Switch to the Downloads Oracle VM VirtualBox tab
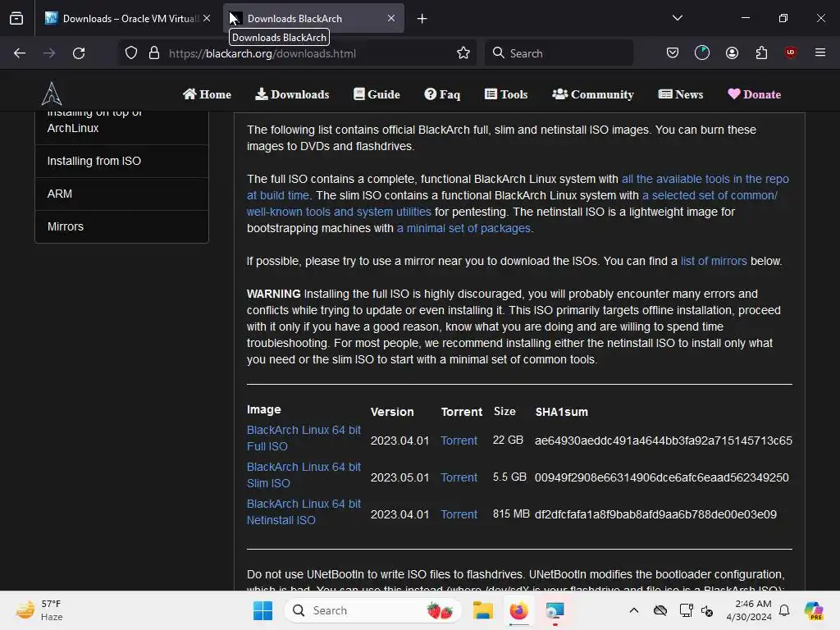This screenshot has width=840, height=630. click(x=130, y=19)
